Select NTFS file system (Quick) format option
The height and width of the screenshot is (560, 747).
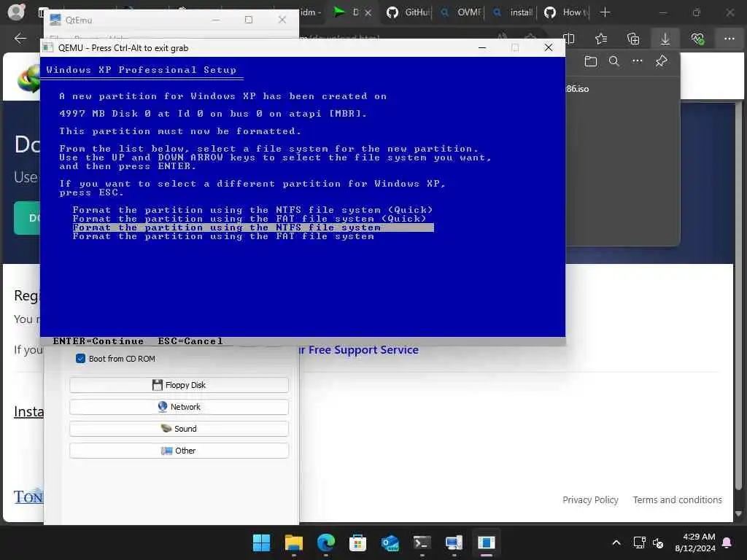252,209
